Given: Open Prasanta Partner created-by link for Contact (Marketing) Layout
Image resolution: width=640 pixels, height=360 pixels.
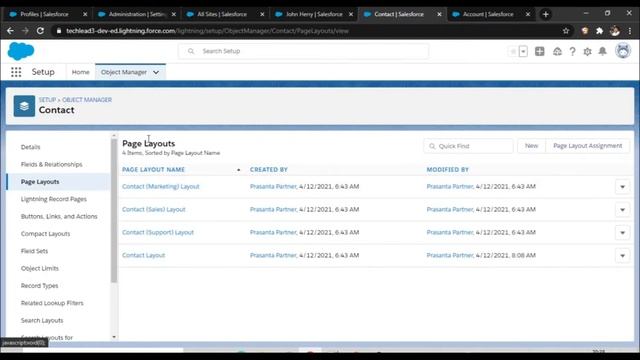Looking at the screenshot, I should (273, 187).
